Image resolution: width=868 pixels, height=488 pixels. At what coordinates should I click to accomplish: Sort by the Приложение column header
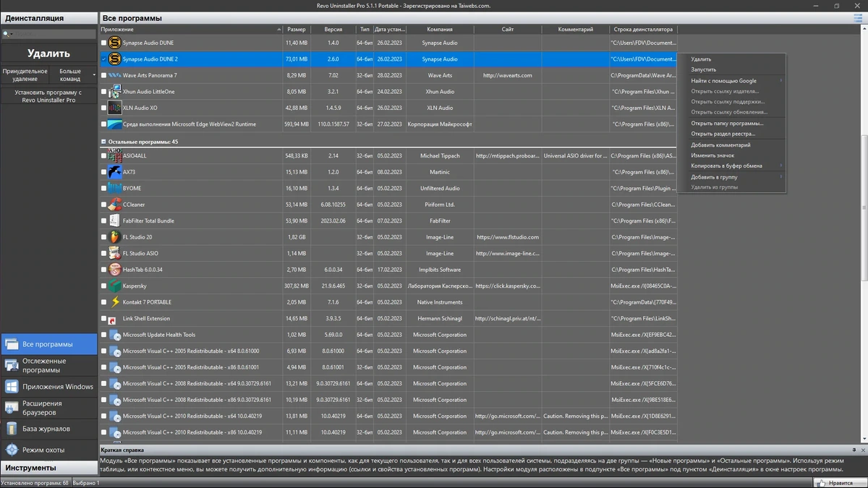pos(191,30)
